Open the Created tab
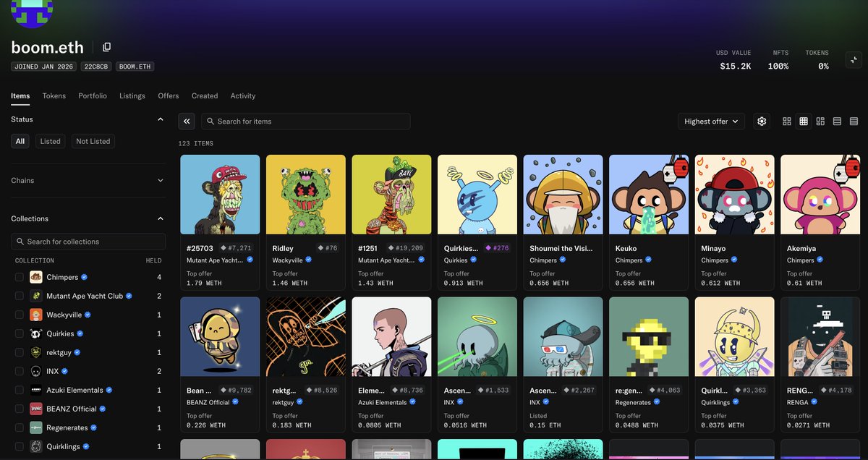The image size is (868, 460). point(205,95)
